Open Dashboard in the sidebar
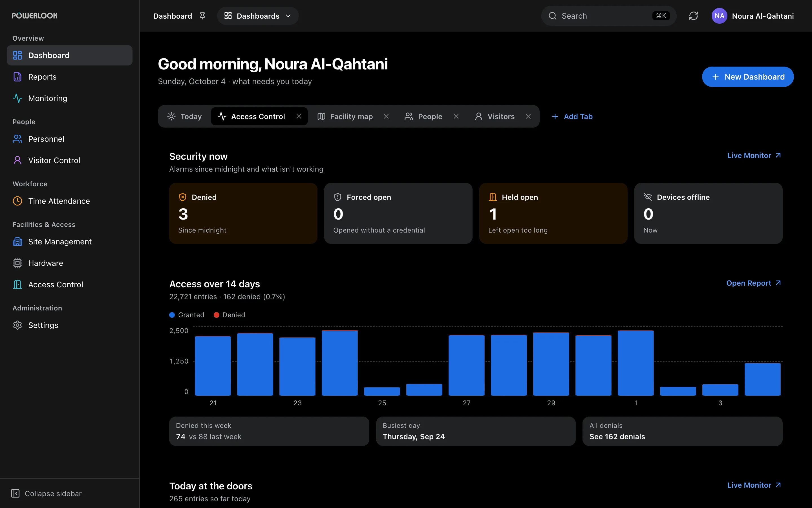This screenshot has width=812, height=508. 69,55
